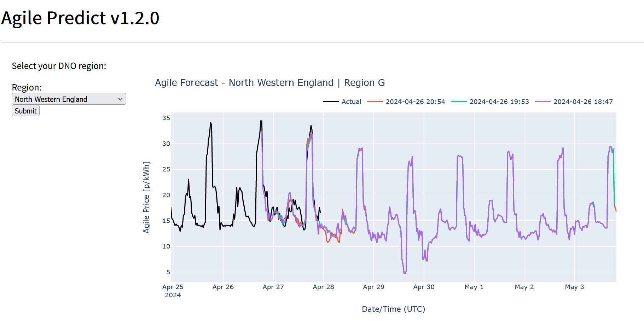Click the Agile Forecast chart title

tap(269, 83)
